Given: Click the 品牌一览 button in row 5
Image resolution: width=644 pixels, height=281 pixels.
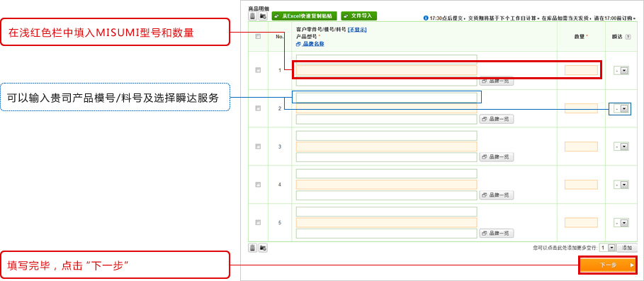Looking at the screenshot, I should click(497, 233).
